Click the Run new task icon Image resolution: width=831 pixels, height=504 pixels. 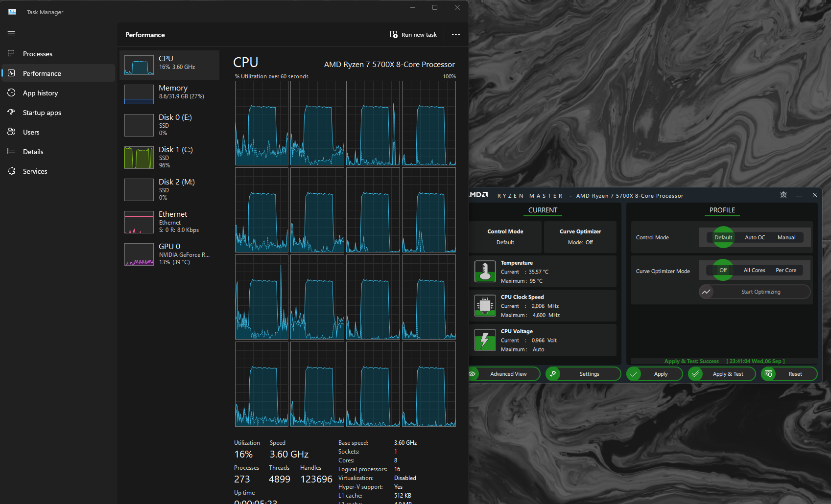click(394, 34)
